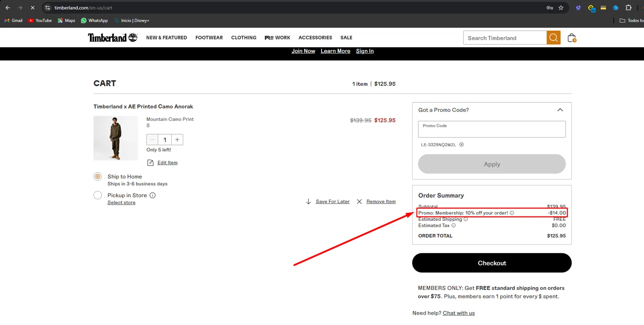Click the orange search magnifier button

coord(553,38)
